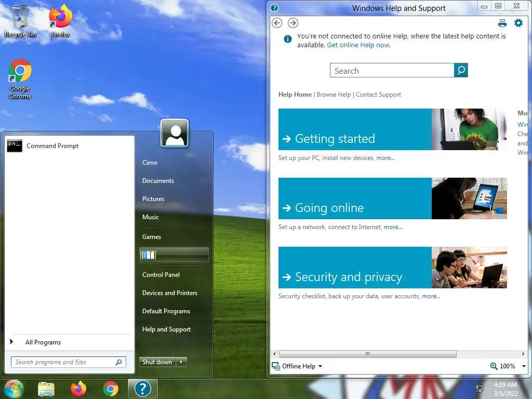
Task: Click the Offline Help status icon
Action: (x=276, y=366)
